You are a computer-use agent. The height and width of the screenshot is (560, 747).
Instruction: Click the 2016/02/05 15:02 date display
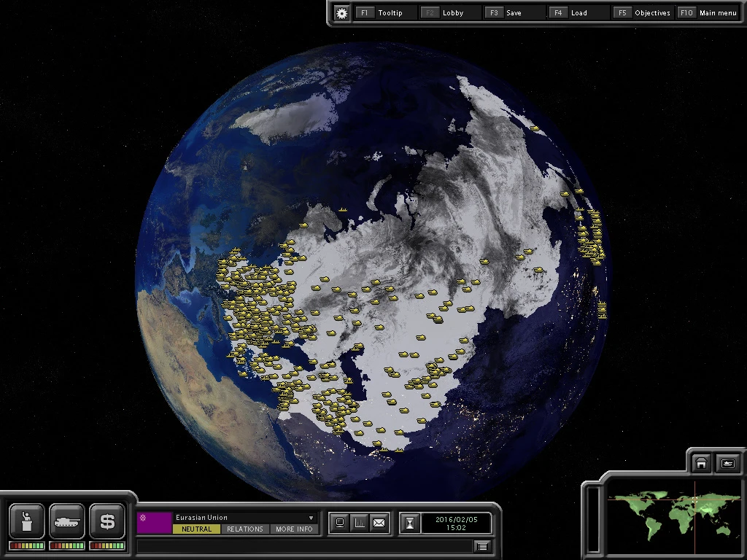pyautogui.click(x=456, y=524)
